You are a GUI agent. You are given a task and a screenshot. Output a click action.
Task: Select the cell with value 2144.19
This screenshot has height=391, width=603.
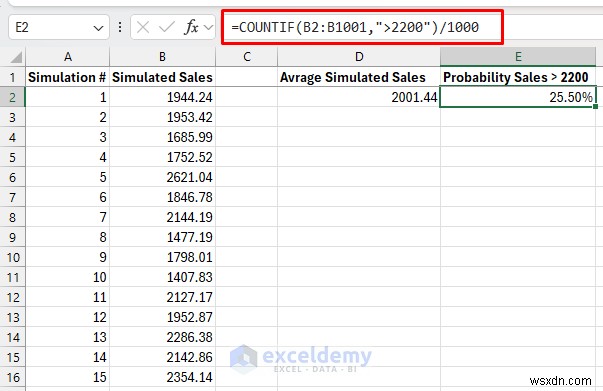pos(162,217)
